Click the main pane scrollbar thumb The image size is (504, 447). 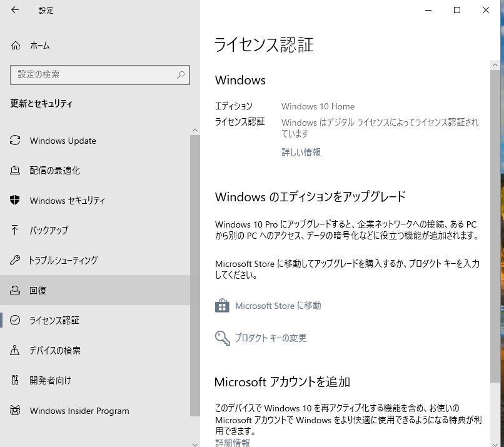pyautogui.click(x=495, y=226)
